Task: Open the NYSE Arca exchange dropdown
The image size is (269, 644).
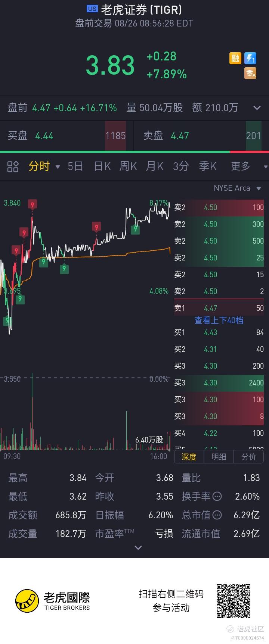Action: (x=237, y=188)
